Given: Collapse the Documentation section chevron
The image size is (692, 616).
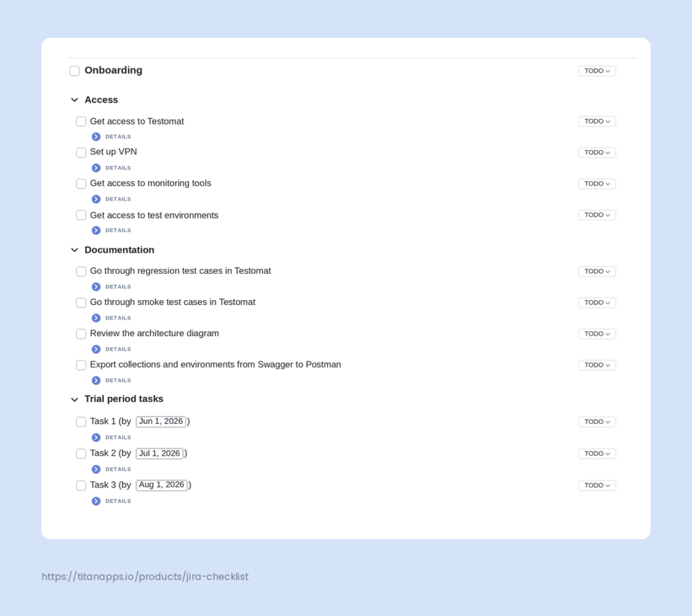Looking at the screenshot, I should [74, 250].
